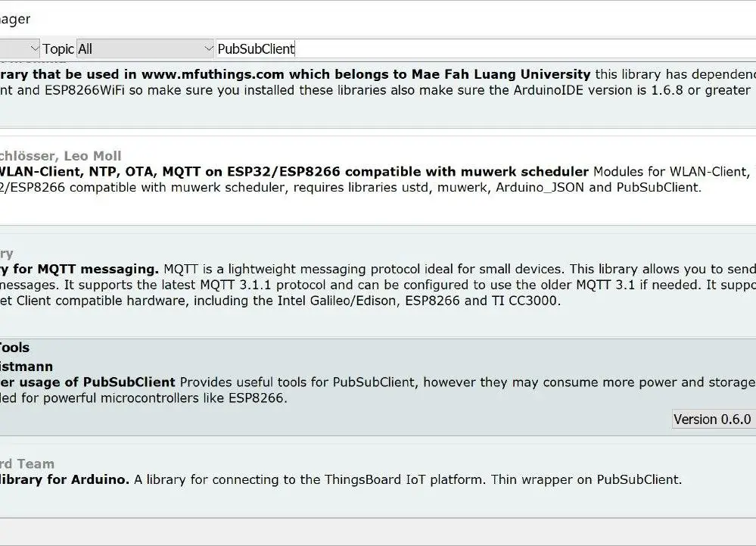Select the ThingsBoard library for Arduino entry
The image size is (756, 546).
click(x=378, y=480)
